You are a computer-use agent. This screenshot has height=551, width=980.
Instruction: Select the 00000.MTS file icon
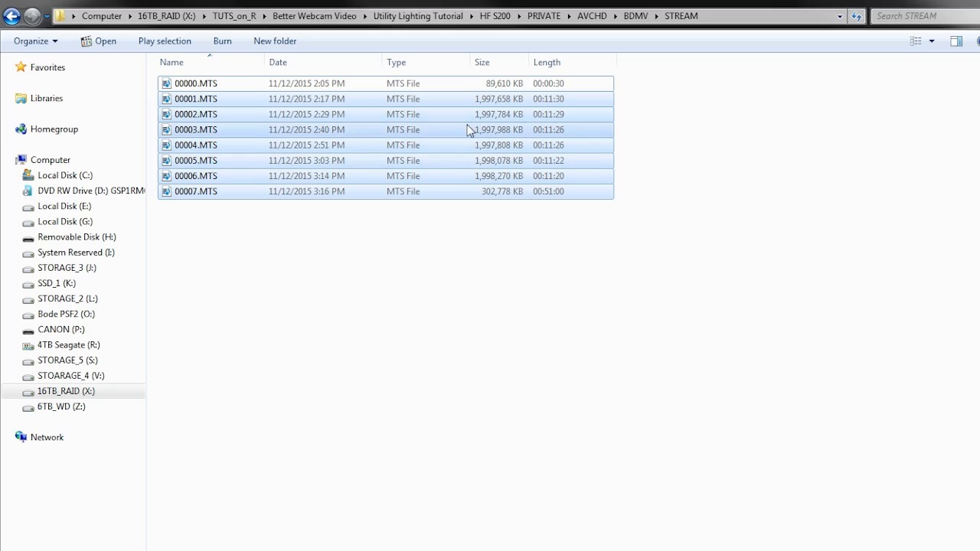pyautogui.click(x=166, y=83)
